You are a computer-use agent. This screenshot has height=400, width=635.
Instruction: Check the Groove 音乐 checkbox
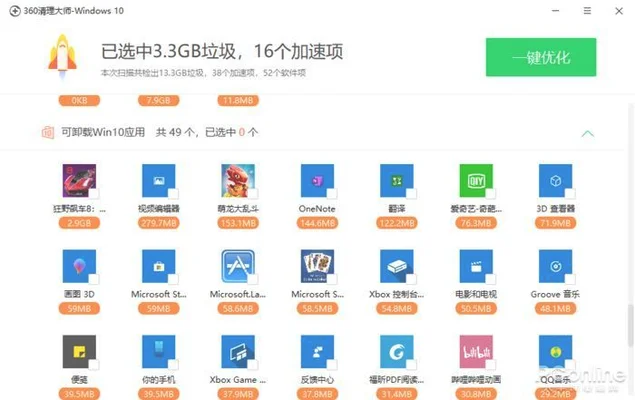(570, 279)
